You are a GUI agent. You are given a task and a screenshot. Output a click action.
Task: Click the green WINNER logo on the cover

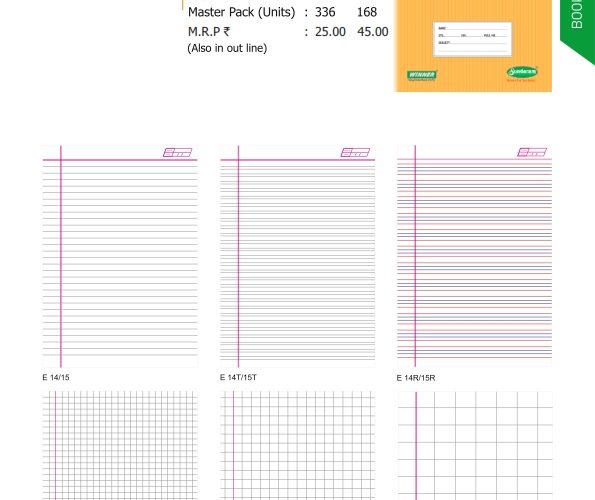click(422, 75)
